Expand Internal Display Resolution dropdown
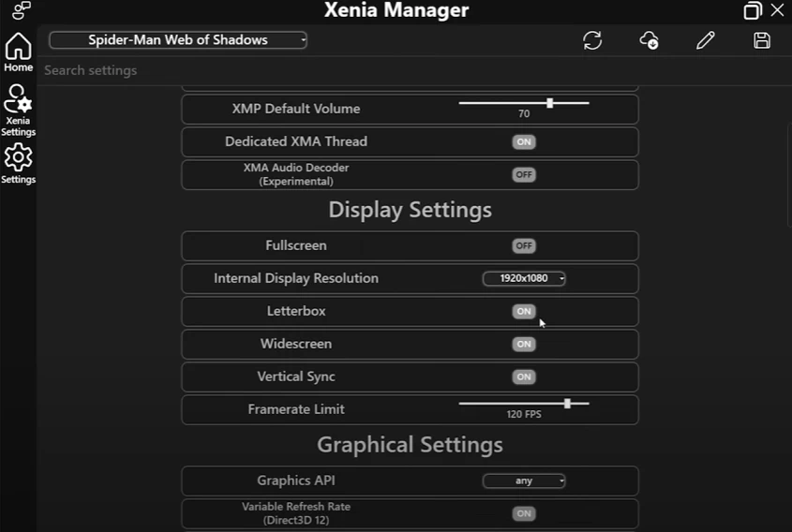Viewport: 792px width, 532px height. pos(524,278)
